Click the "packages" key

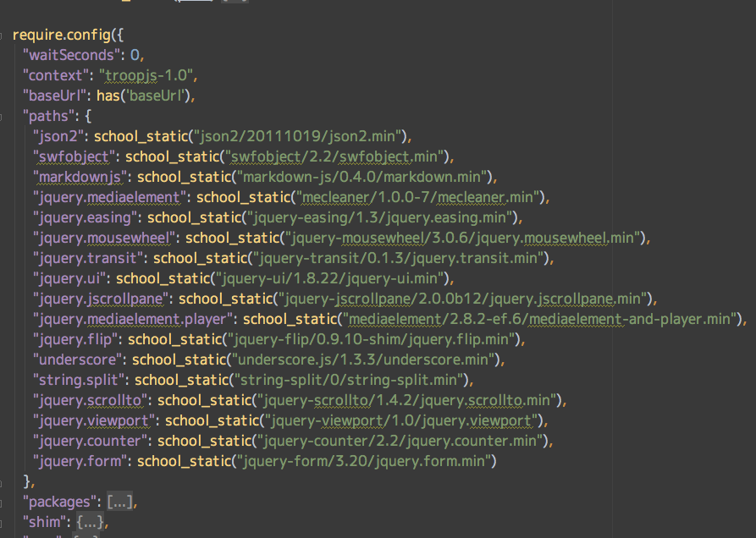59,502
